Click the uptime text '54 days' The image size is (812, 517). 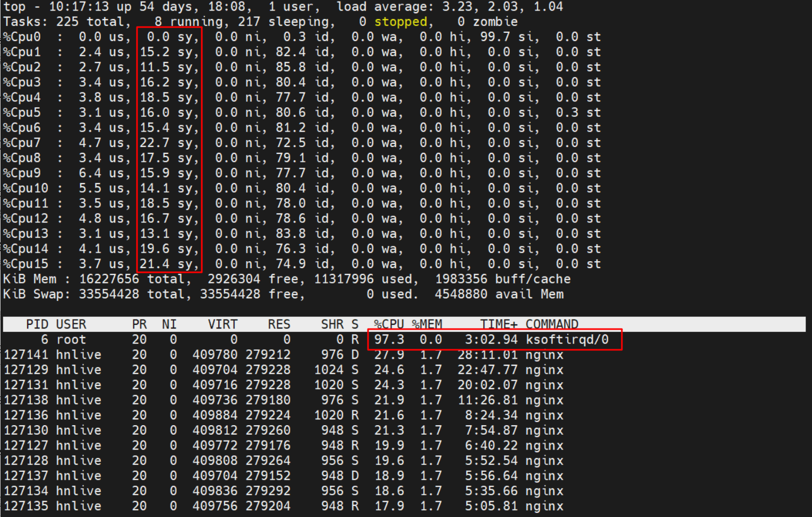click(x=166, y=7)
